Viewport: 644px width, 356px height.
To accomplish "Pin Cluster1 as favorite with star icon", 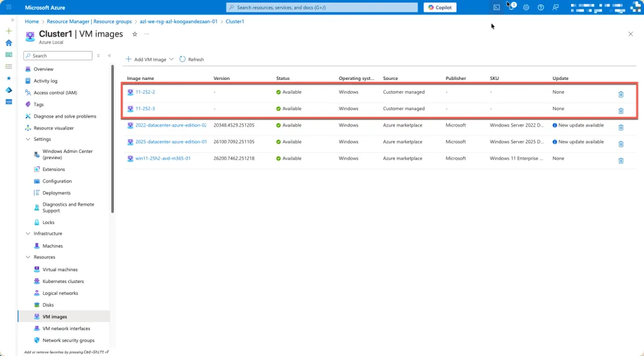I will tap(135, 34).
